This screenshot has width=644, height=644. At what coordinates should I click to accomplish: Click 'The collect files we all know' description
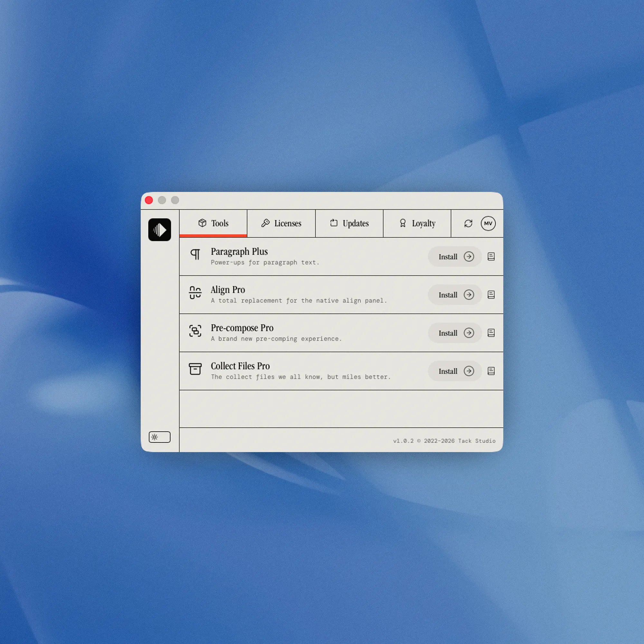tap(301, 377)
